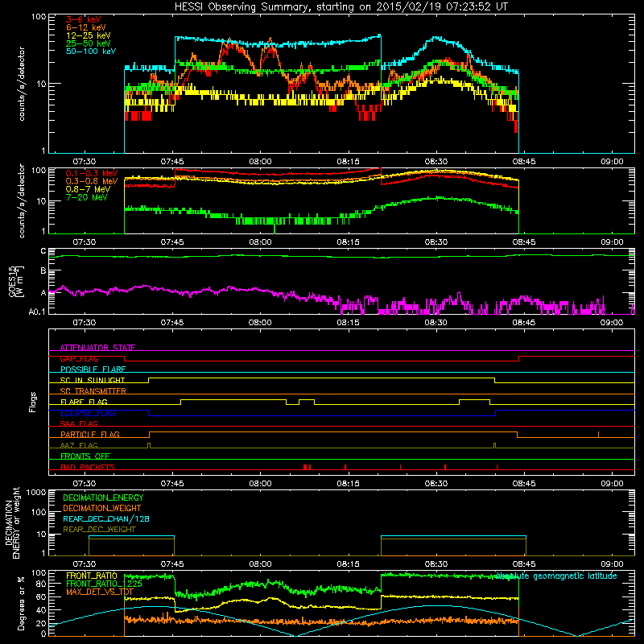644x644 pixels.
Task: Select the SAA_FLAG label
Action: coord(79,423)
